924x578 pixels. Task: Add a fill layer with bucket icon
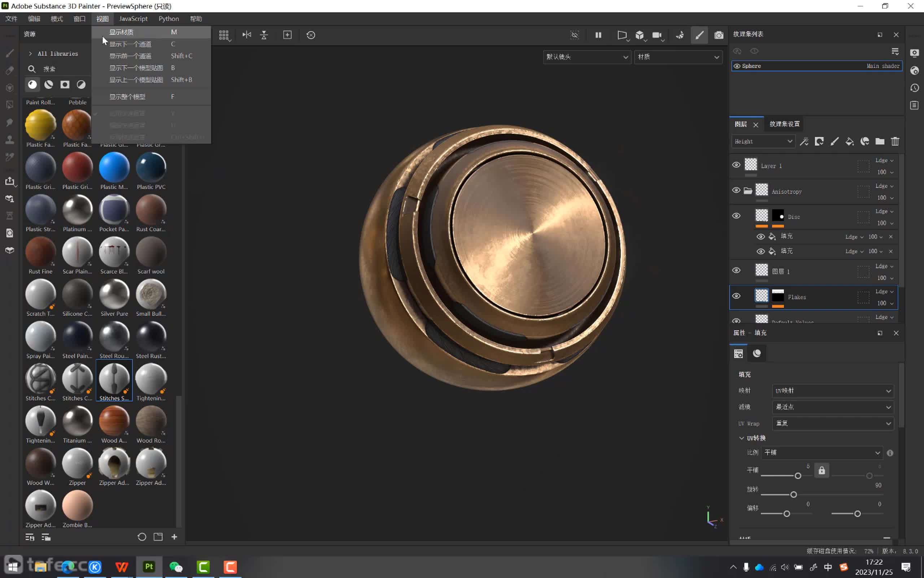pos(850,142)
